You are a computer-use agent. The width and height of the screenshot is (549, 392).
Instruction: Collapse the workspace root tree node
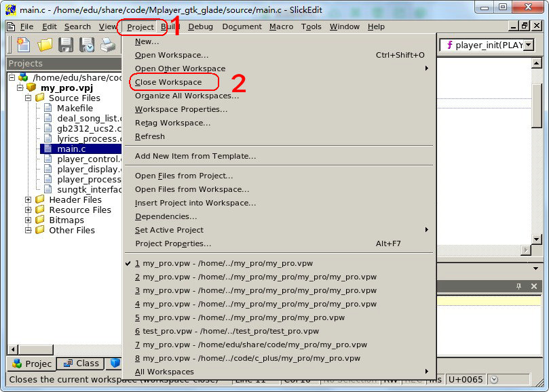tap(12, 77)
